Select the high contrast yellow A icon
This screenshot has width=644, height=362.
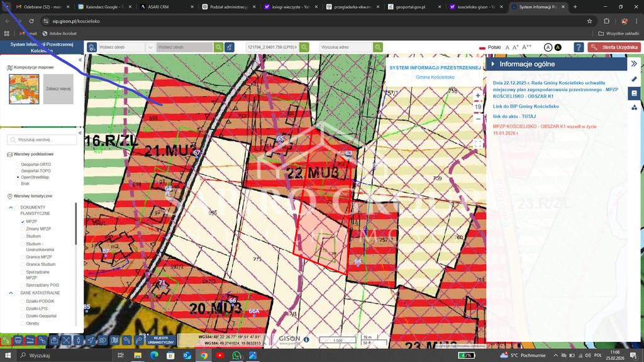[x=558, y=47]
